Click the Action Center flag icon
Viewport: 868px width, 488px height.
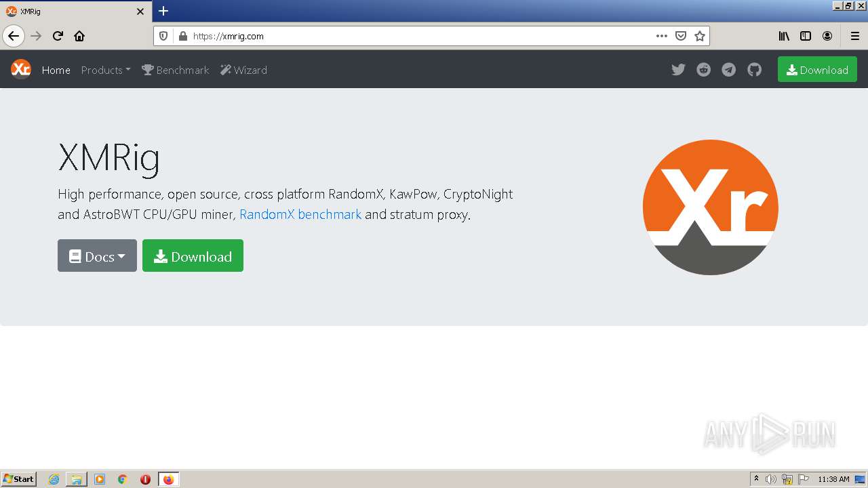click(804, 479)
